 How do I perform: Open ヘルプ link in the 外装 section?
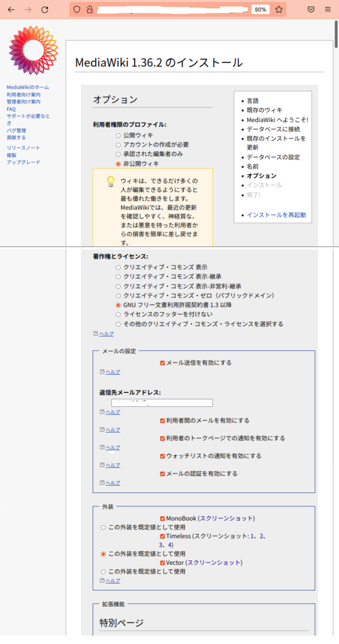point(113,580)
